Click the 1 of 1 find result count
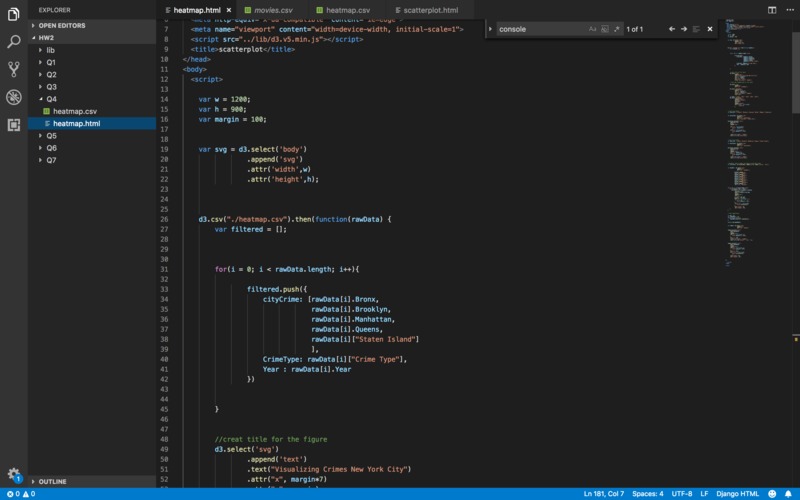 coord(635,29)
